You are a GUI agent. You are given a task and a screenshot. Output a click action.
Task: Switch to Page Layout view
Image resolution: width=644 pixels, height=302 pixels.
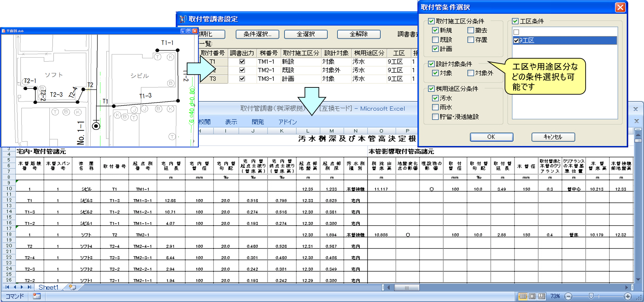532,296
